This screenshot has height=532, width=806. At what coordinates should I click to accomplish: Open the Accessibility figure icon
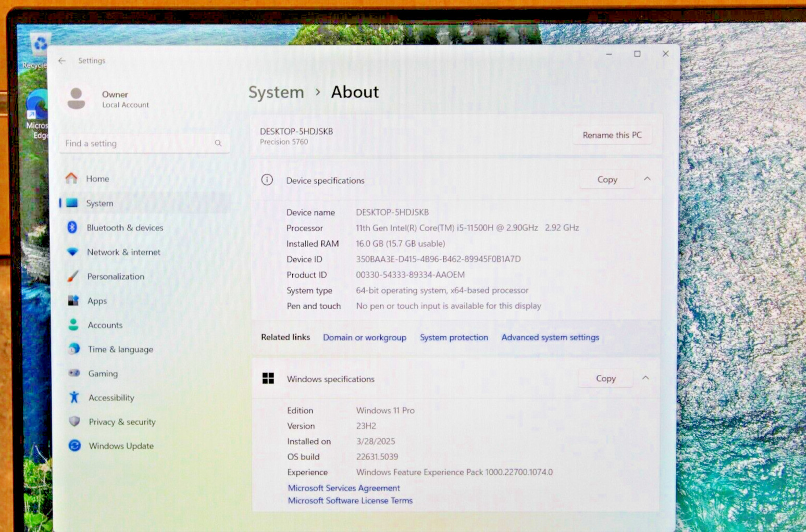pos(74,397)
